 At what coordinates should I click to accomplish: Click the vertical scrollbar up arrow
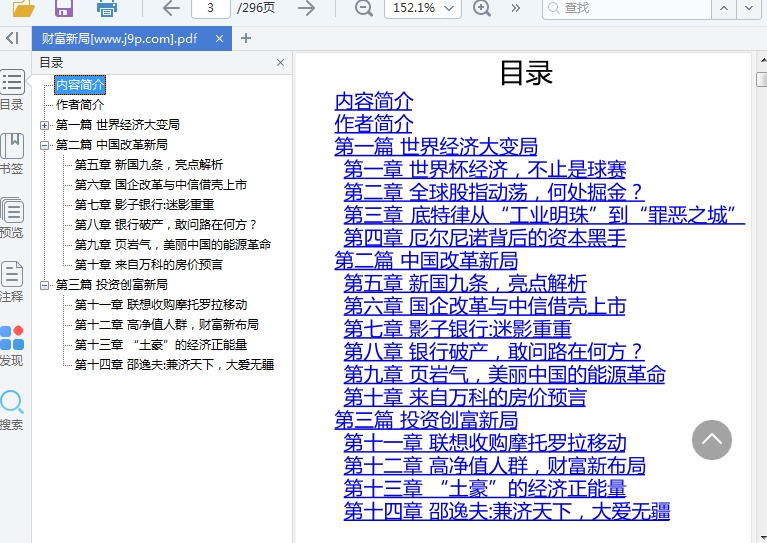762,60
